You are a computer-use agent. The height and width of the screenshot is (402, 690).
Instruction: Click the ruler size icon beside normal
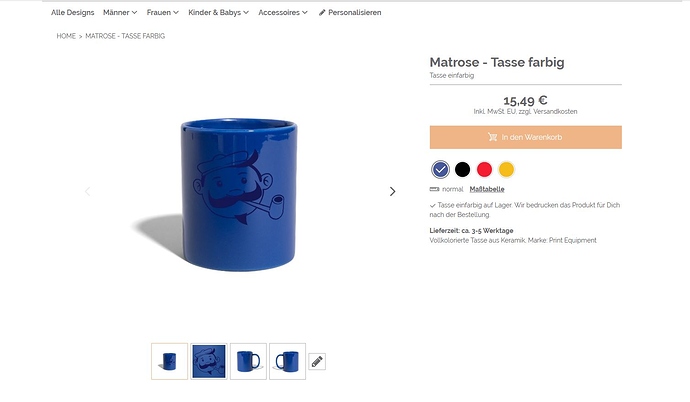point(434,188)
